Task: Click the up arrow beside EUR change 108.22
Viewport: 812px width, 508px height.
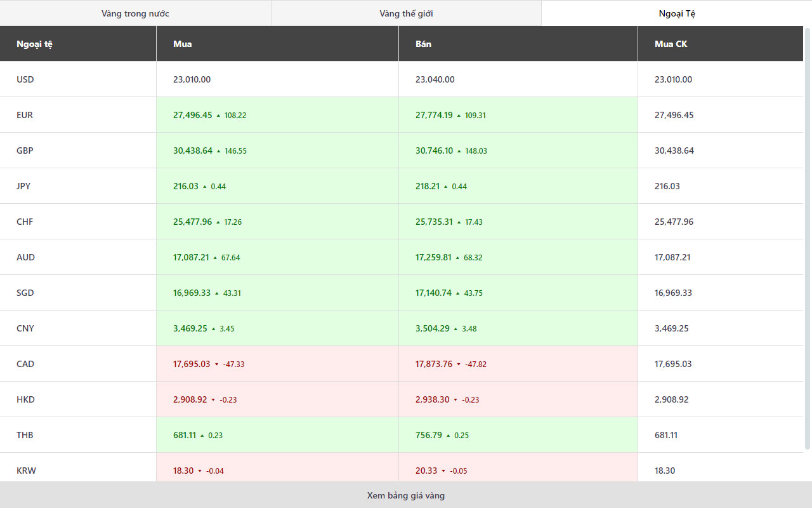Action: pyautogui.click(x=218, y=116)
